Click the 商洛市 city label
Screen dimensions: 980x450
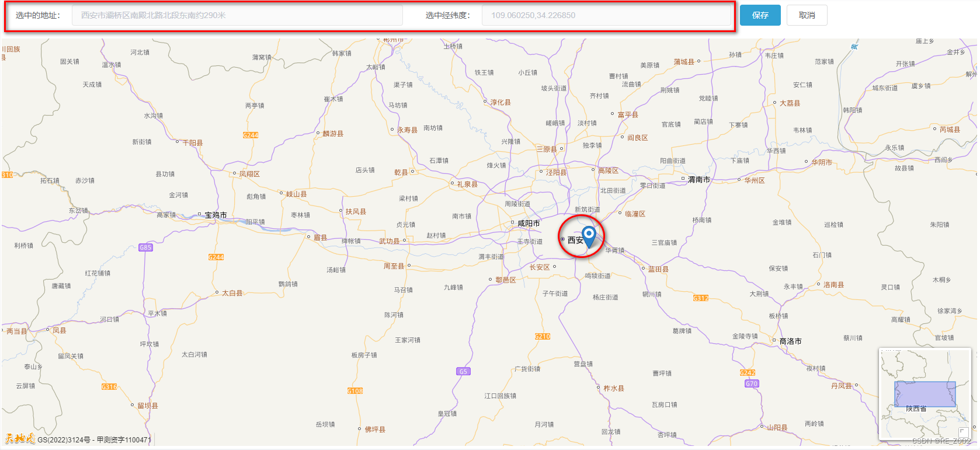click(x=791, y=341)
